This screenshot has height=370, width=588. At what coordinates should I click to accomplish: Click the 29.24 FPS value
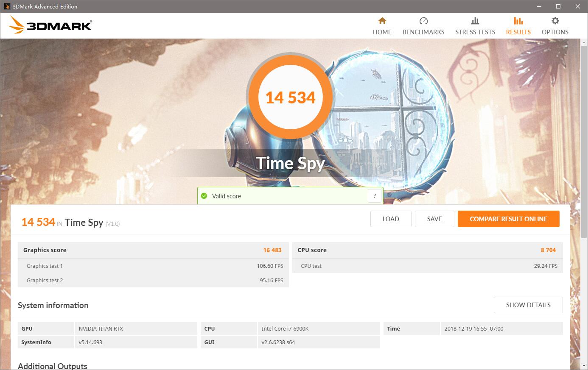pos(546,266)
